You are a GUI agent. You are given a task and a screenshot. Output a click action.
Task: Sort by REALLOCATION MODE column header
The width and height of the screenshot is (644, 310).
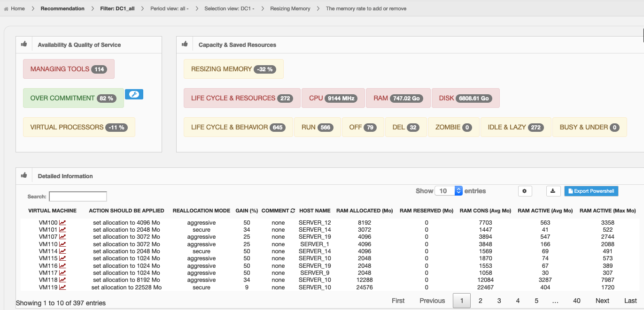[202, 211]
